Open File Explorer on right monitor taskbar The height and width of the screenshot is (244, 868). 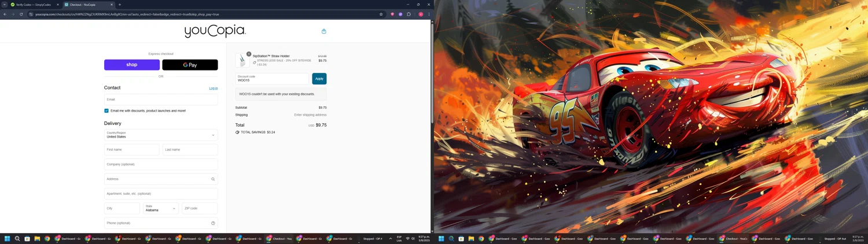click(471, 239)
